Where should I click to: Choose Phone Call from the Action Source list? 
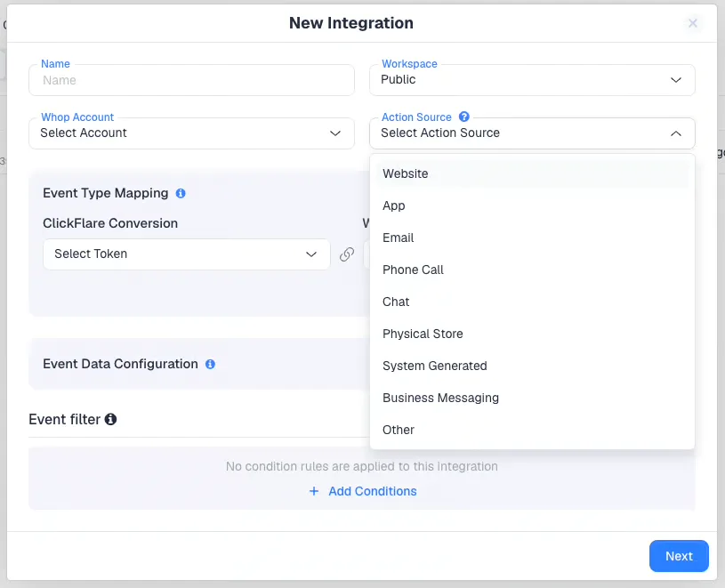point(532,270)
